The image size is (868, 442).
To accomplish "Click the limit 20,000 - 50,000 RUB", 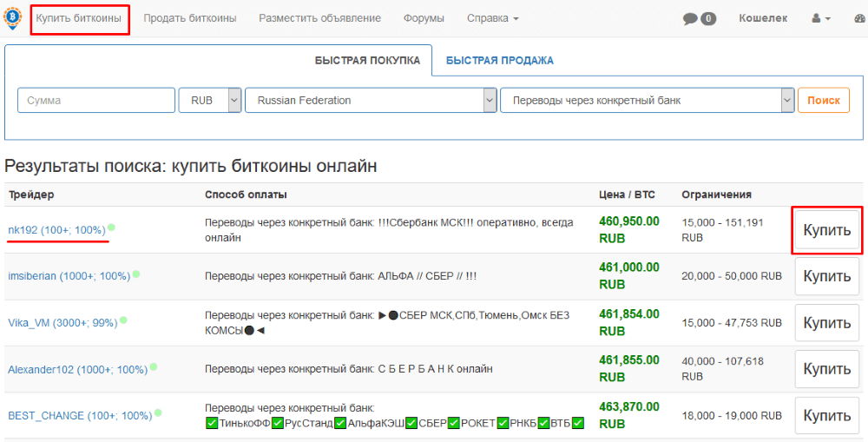I will click(x=732, y=276).
